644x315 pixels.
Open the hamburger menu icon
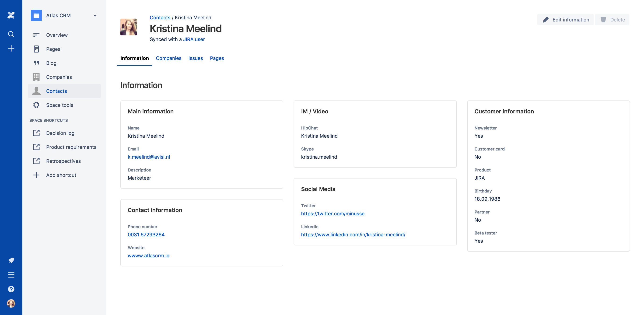tap(11, 275)
